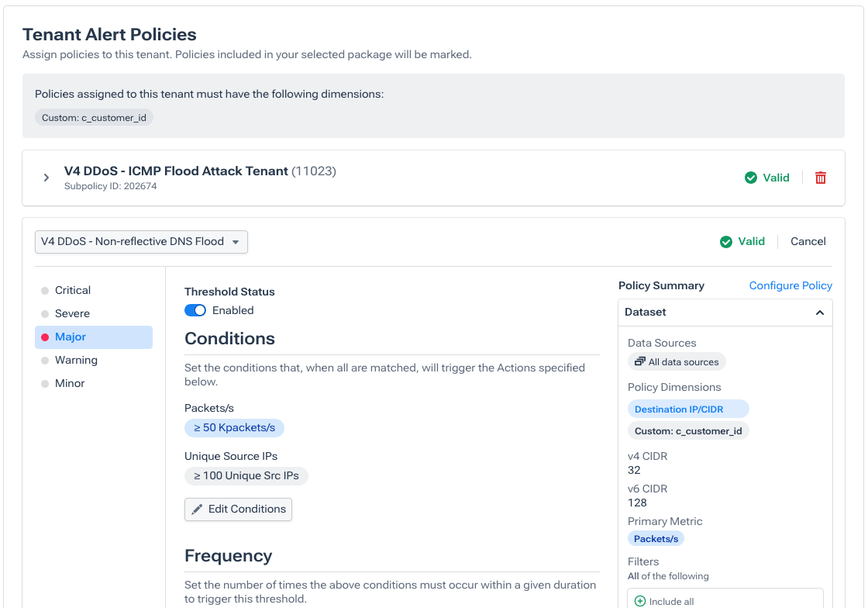
Task: Open the V4 DDoS Non-reflective DNS Flood dropdown
Action: pyautogui.click(x=141, y=242)
